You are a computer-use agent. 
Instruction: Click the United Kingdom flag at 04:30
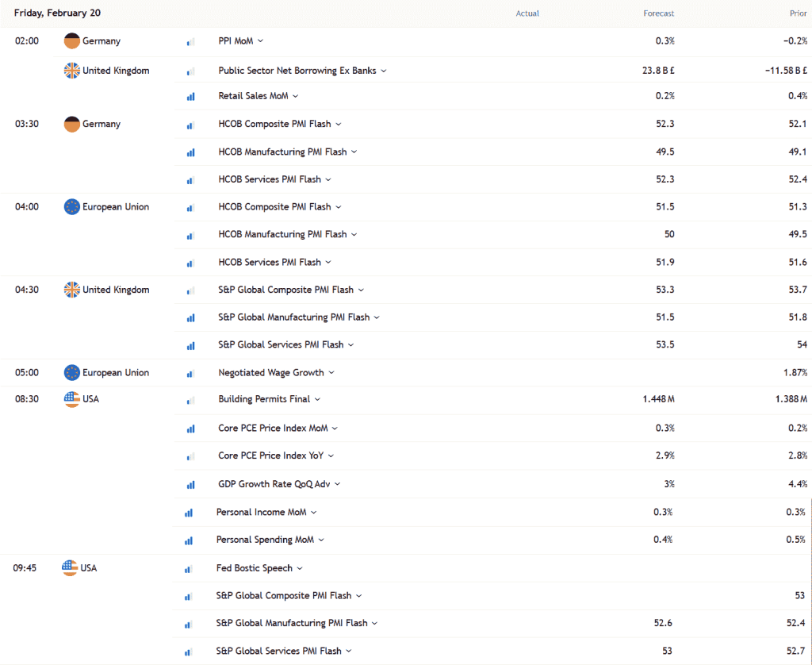tap(72, 290)
